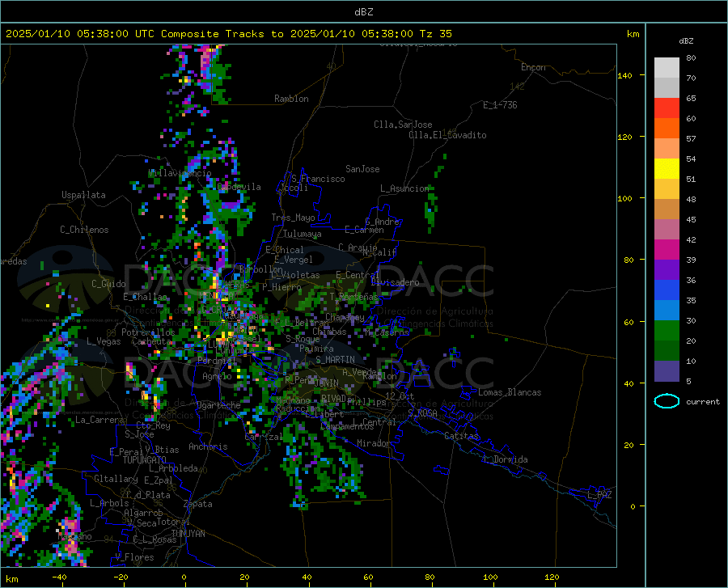This screenshot has height=588, width=728.
Task: Click the Chapanay map label
Action: click(345, 317)
